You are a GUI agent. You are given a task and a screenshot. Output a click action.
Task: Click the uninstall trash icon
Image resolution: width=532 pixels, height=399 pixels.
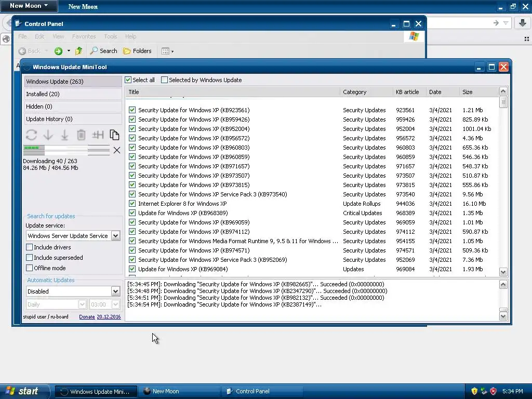tap(81, 135)
